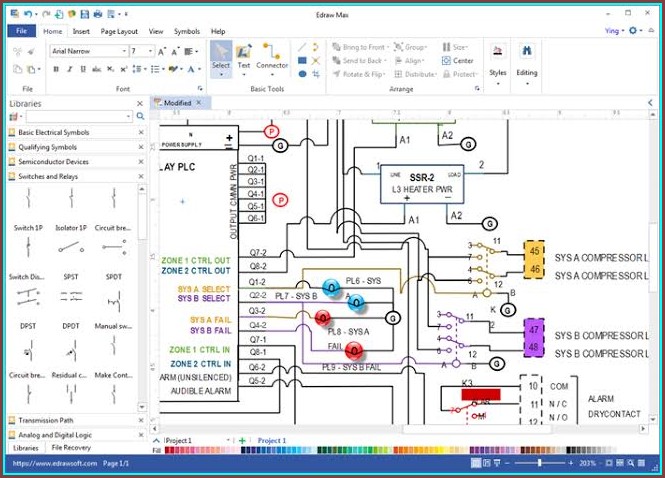Click the Print icon in quick access toolbar
The image size is (665, 478).
coord(98,14)
